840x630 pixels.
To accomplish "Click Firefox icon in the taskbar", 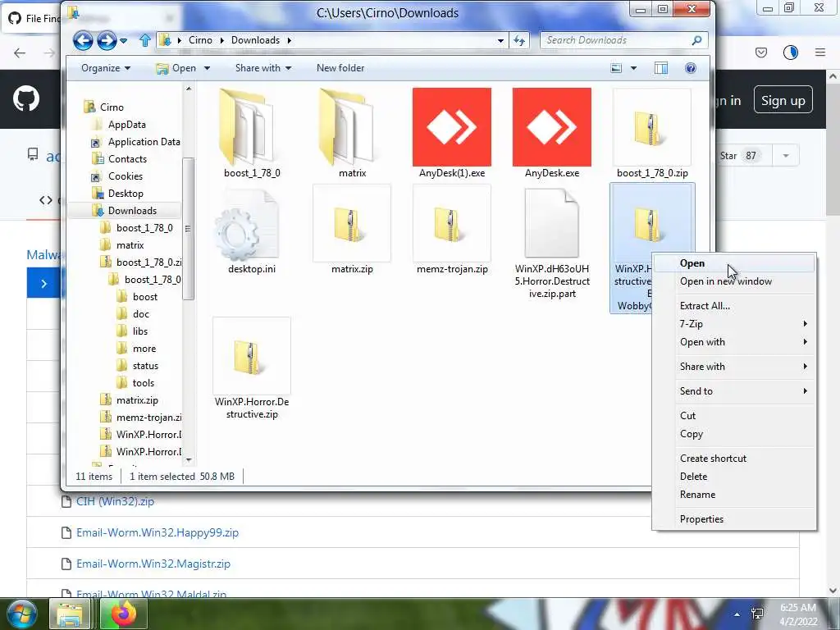I will point(124,614).
